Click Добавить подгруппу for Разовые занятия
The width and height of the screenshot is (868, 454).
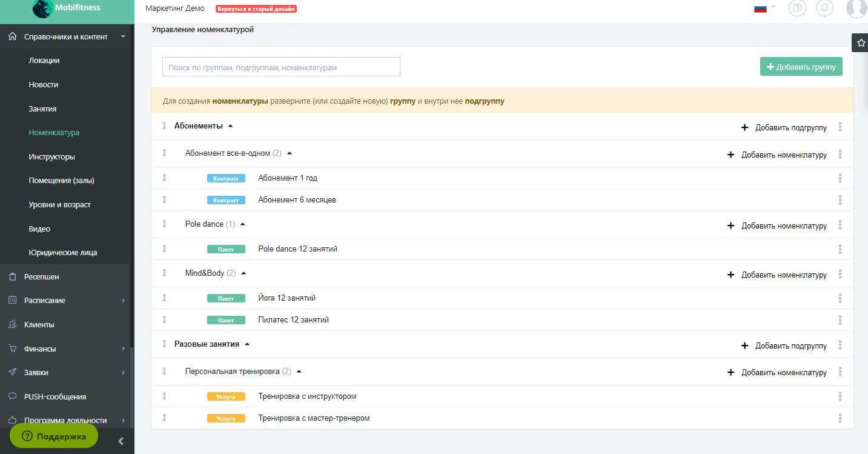coord(784,346)
